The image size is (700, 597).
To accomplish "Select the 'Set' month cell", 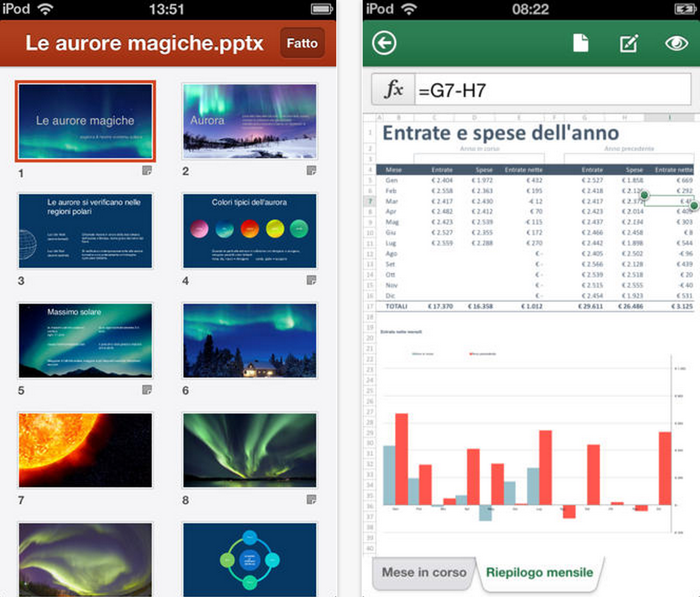I will tap(391, 264).
